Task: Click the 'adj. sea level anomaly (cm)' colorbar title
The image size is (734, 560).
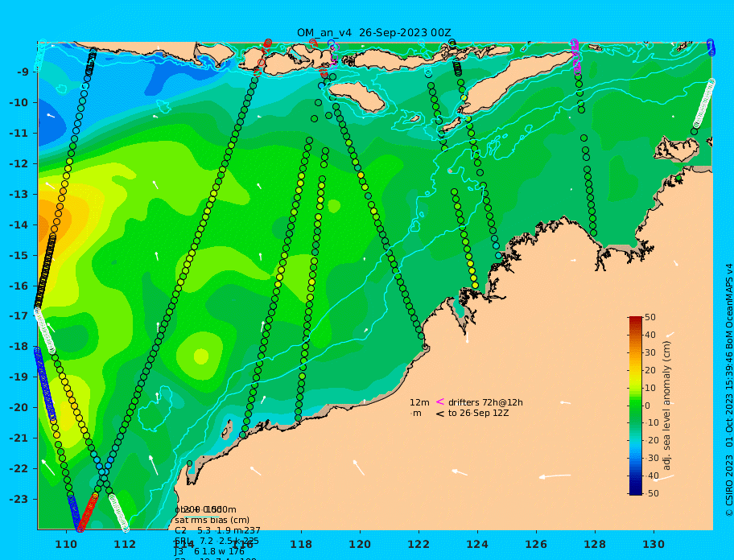Action: 667,406
